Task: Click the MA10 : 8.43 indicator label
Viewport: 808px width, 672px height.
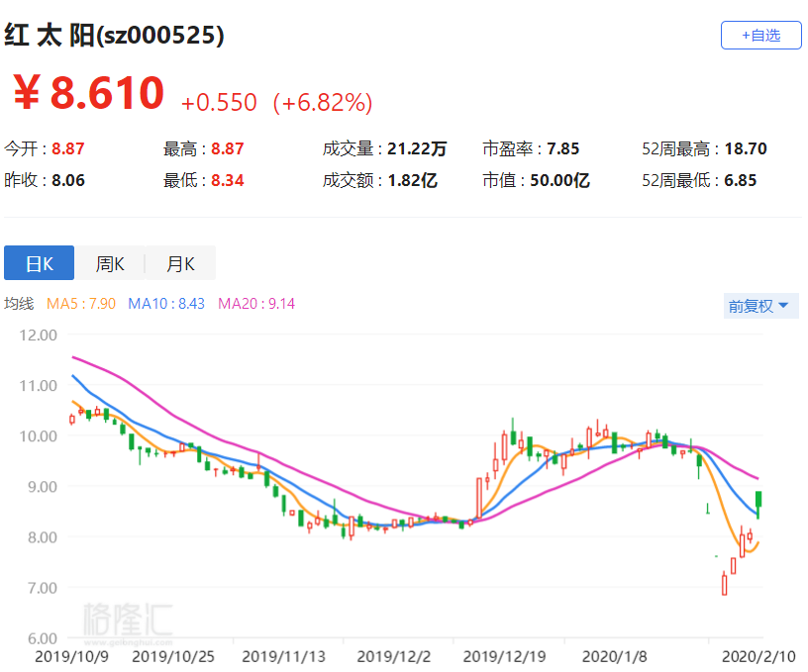Action: 166,304
